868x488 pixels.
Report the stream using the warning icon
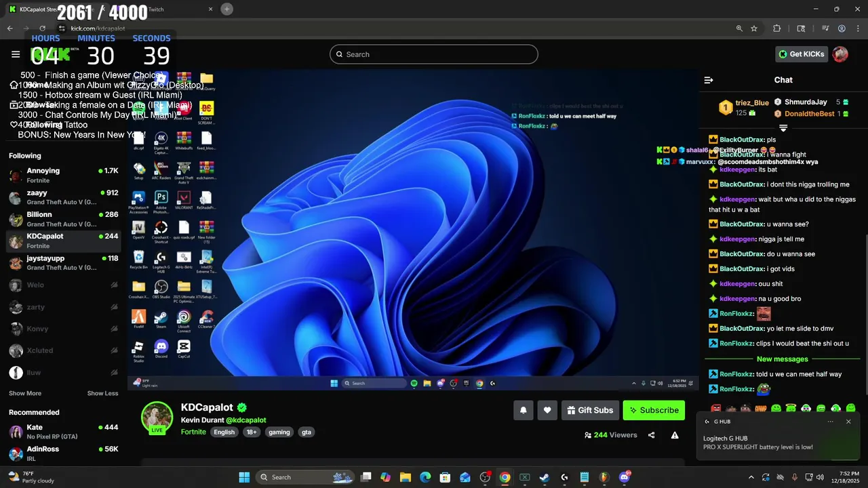point(675,435)
